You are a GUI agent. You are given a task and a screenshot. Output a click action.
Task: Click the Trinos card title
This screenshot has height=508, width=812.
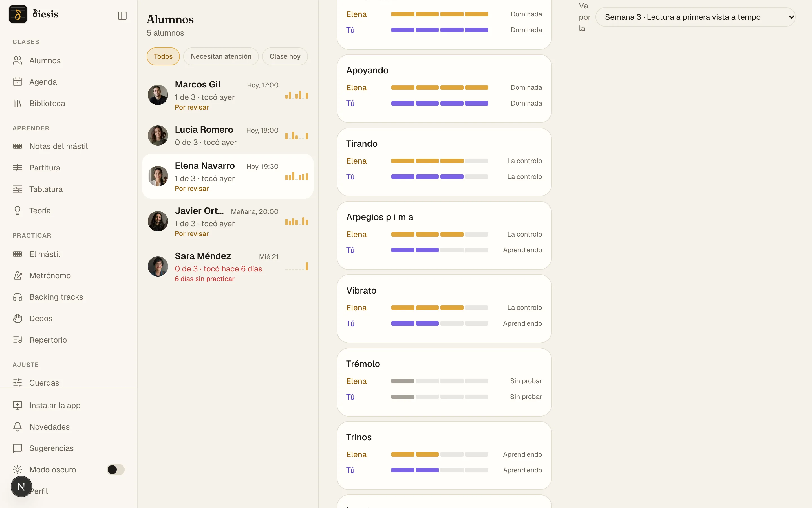pyautogui.click(x=359, y=437)
